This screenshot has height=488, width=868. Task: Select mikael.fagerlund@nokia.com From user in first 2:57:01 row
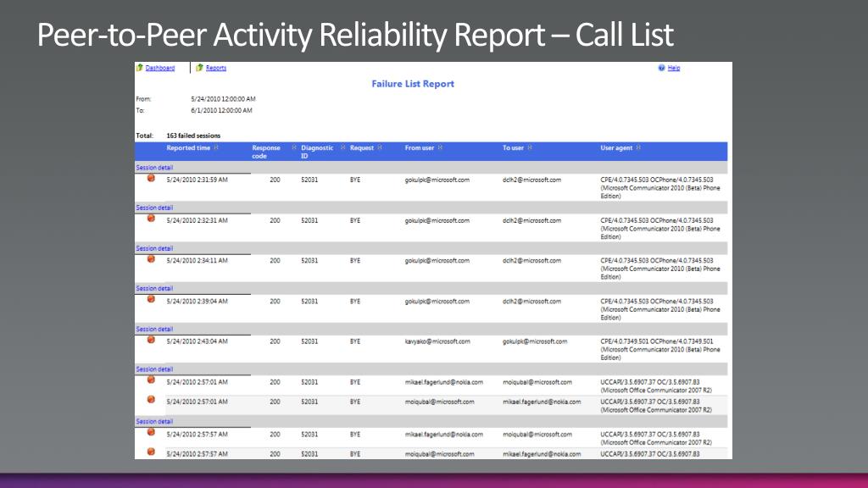coord(444,382)
